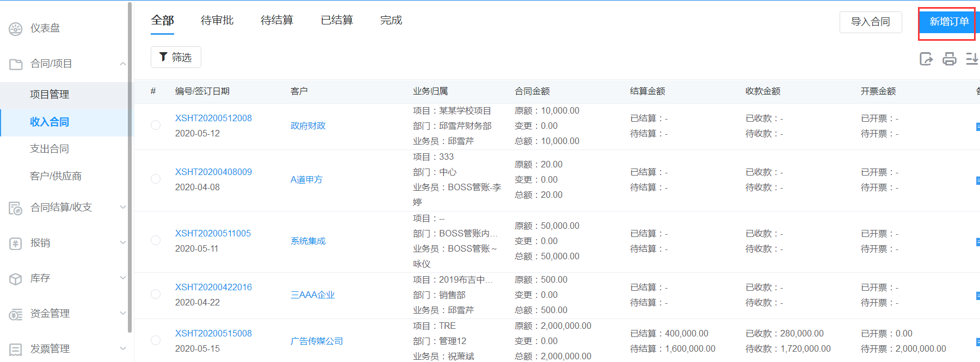980x362 pixels.
Task: Click the 发票管理 icon
Action: (x=16, y=349)
